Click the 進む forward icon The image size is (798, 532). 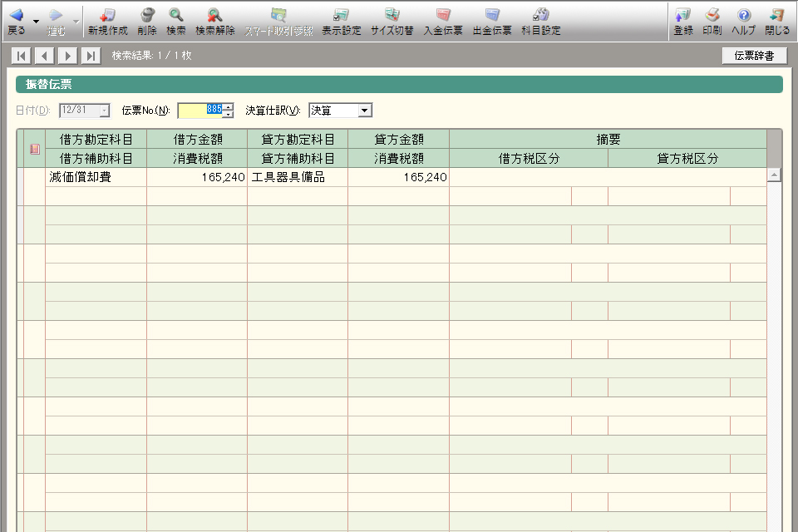coord(56,22)
